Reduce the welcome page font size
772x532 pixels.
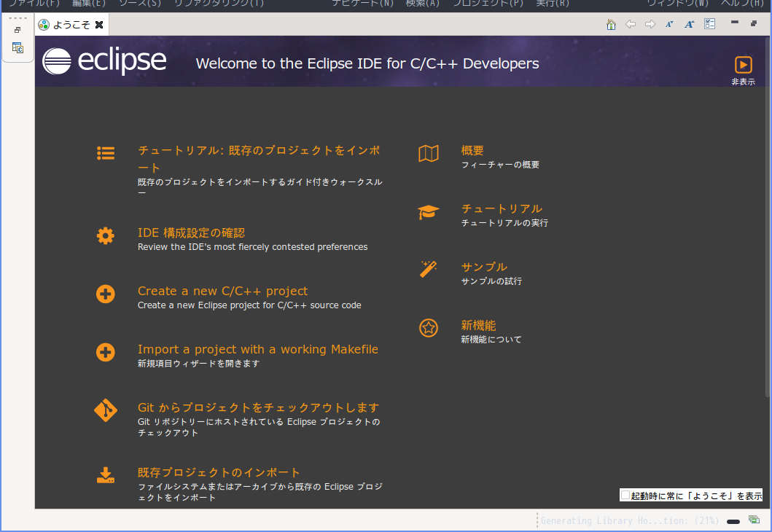pyautogui.click(x=670, y=24)
